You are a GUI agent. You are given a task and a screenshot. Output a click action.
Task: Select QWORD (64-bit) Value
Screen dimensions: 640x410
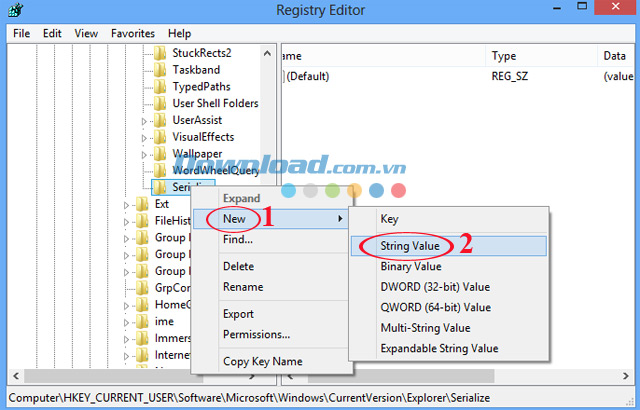[x=449, y=307]
